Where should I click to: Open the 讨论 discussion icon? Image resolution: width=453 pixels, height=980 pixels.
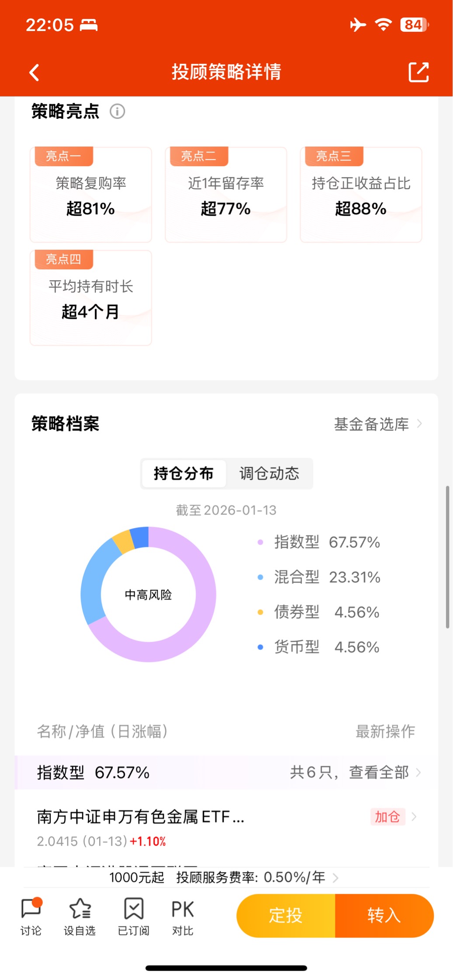31,916
